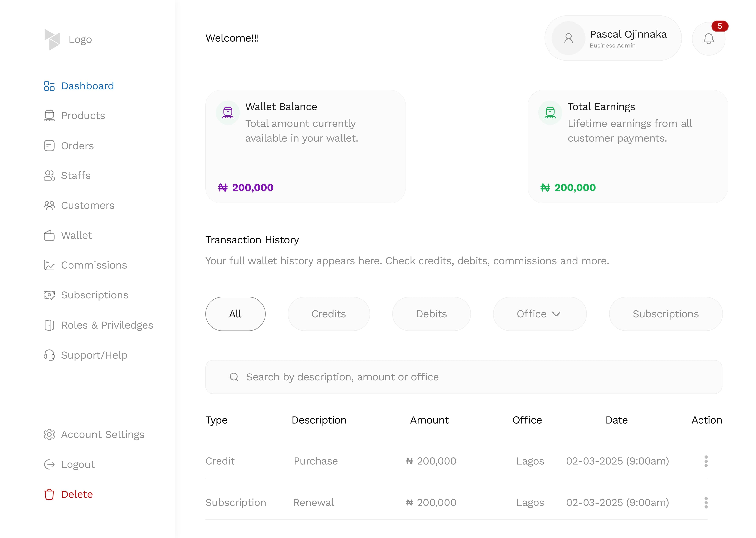Click the Products box icon

click(x=49, y=116)
